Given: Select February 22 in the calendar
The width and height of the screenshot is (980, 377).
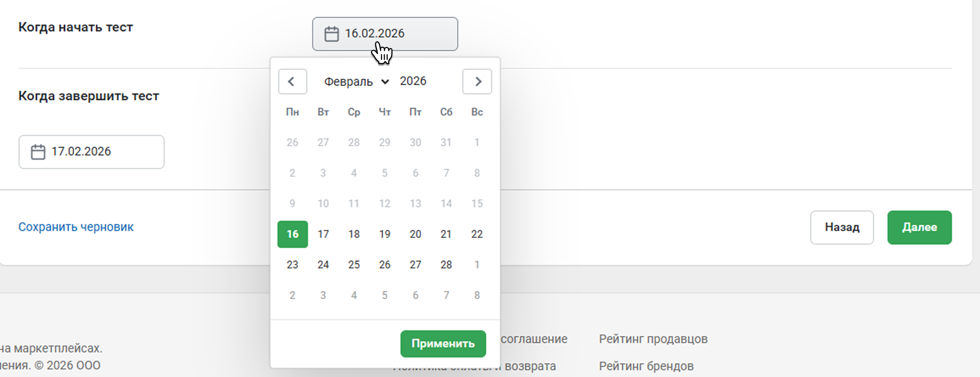Looking at the screenshot, I should [477, 234].
